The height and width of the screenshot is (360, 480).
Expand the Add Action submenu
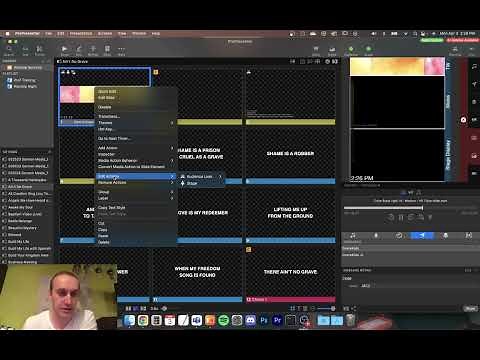(135, 148)
